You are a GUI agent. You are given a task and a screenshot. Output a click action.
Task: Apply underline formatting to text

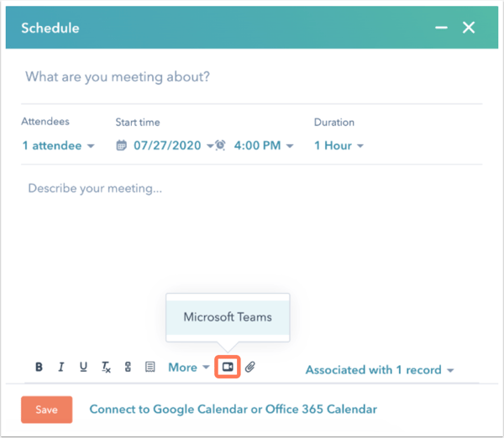(83, 367)
